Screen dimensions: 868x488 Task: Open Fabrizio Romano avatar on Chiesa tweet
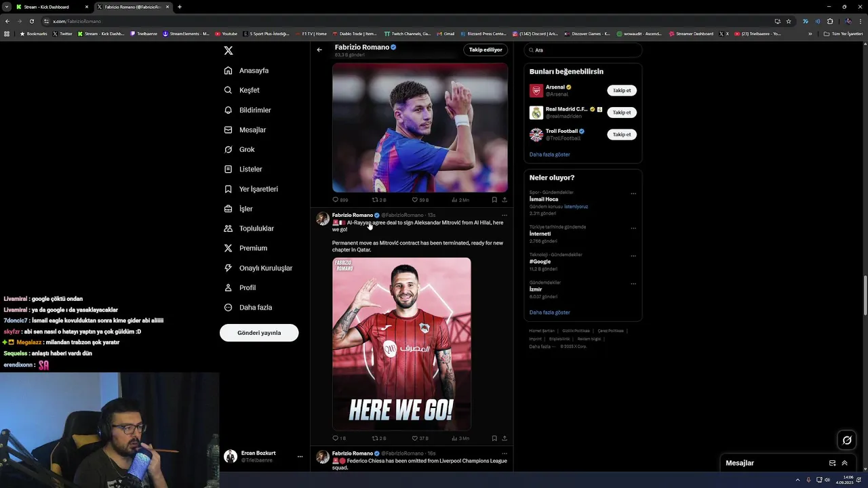[x=323, y=457]
